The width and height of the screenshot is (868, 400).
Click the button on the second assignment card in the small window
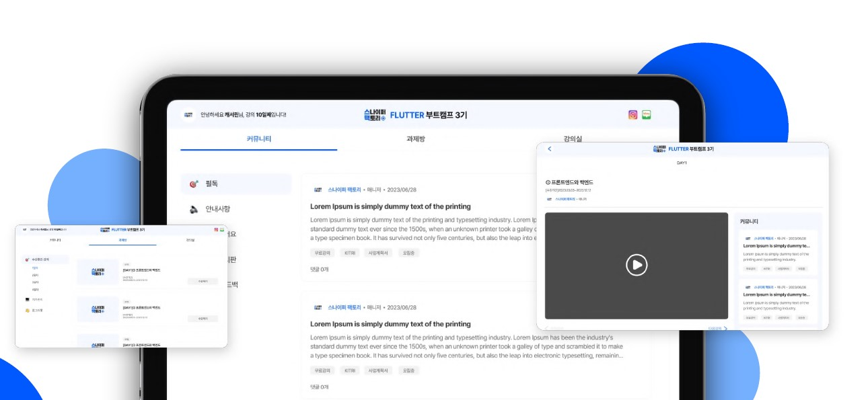pyautogui.click(x=203, y=318)
